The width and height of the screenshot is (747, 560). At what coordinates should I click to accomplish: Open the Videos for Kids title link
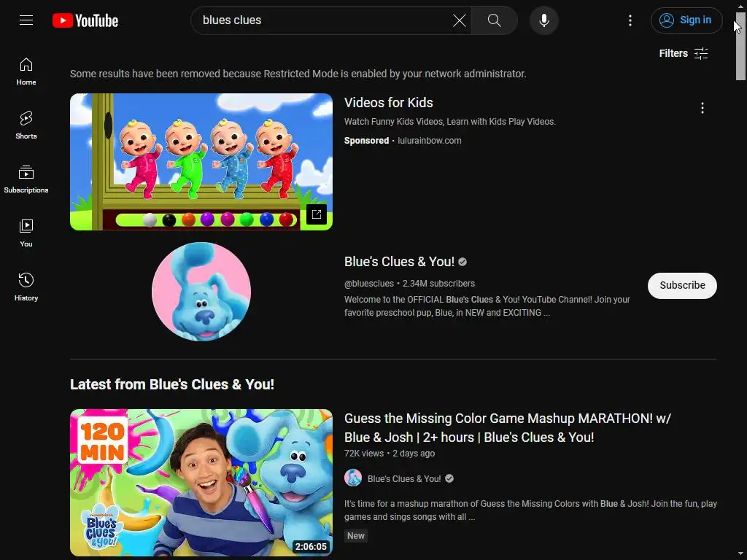click(388, 103)
